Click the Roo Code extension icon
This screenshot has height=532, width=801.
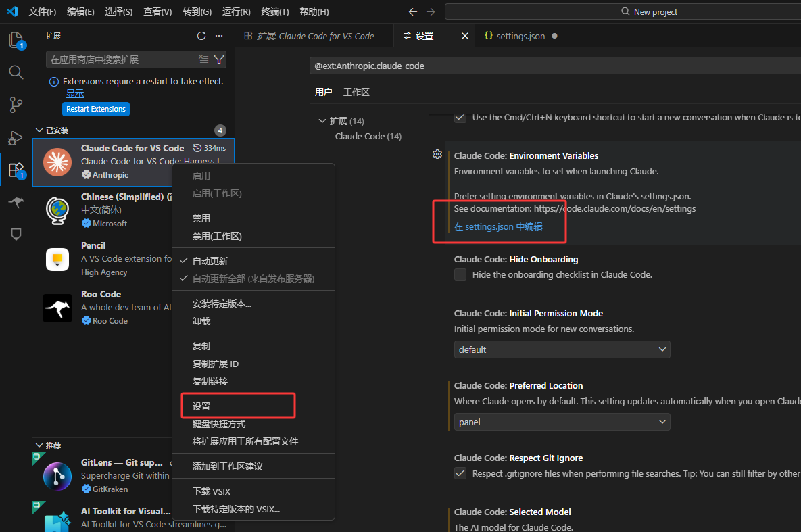coord(57,308)
